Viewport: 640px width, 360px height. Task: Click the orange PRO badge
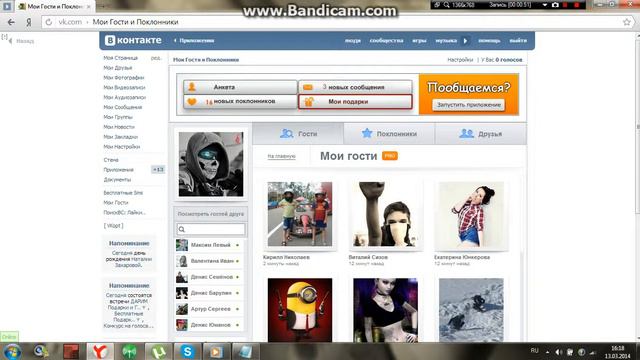390,156
